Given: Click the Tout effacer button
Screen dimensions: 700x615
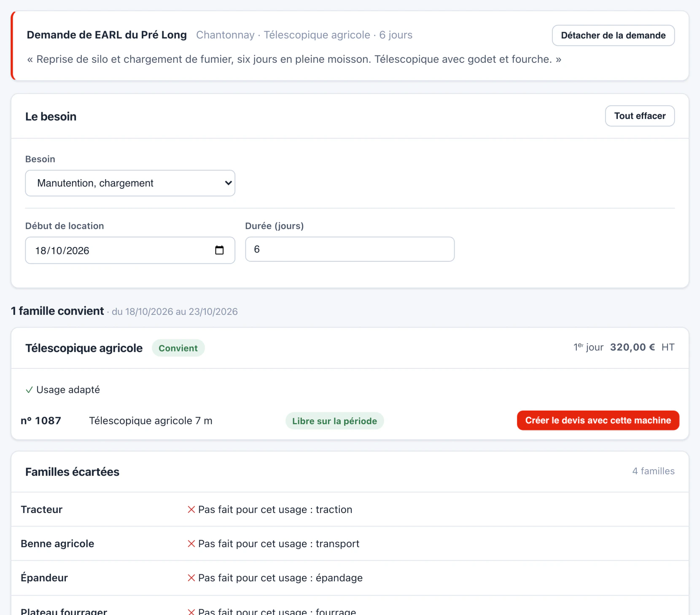Looking at the screenshot, I should point(640,116).
